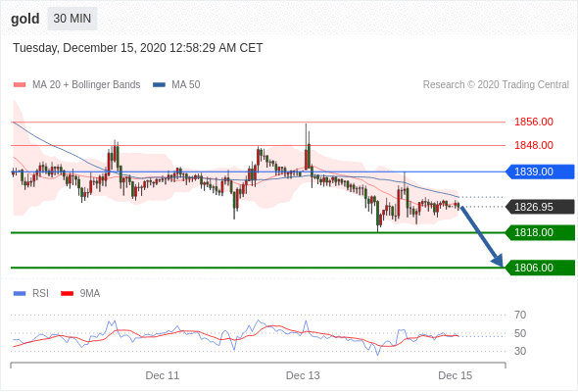The image size is (578, 392).
Task: Click the 9MA legend swatch
Action: (67, 294)
